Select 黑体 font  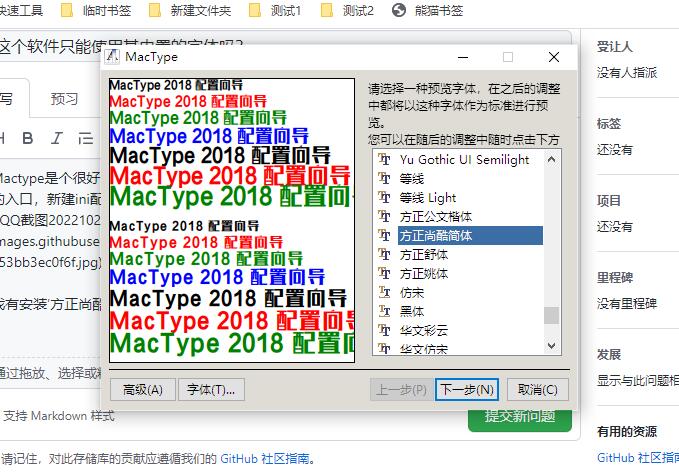click(x=412, y=311)
